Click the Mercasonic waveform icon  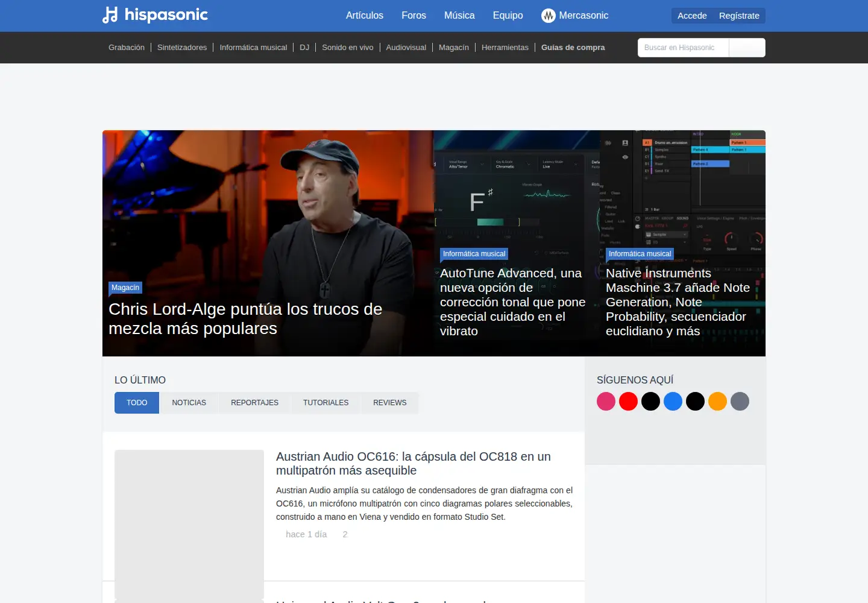coord(548,16)
